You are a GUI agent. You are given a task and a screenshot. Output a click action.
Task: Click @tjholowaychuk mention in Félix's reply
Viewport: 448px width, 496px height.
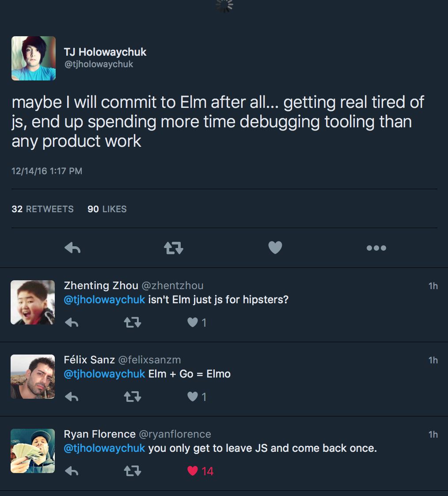(104, 374)
